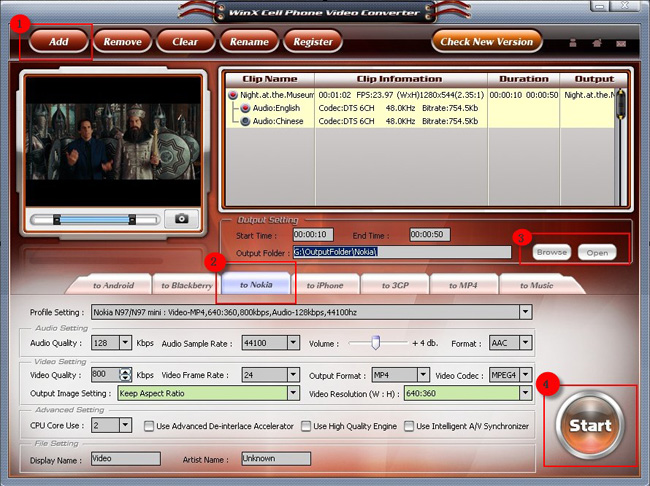
Task: Click the home icon in title bar
Action: pos(596,42)
